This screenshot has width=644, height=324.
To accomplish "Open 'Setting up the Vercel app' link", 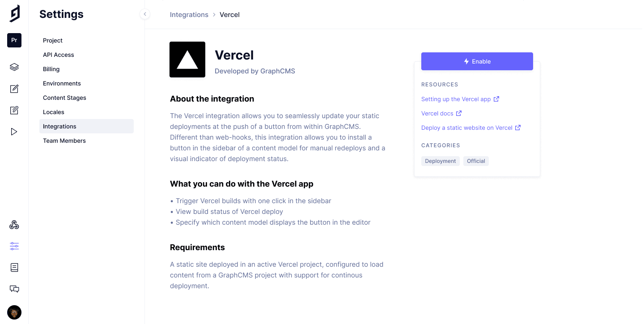I will coord(456,99).
